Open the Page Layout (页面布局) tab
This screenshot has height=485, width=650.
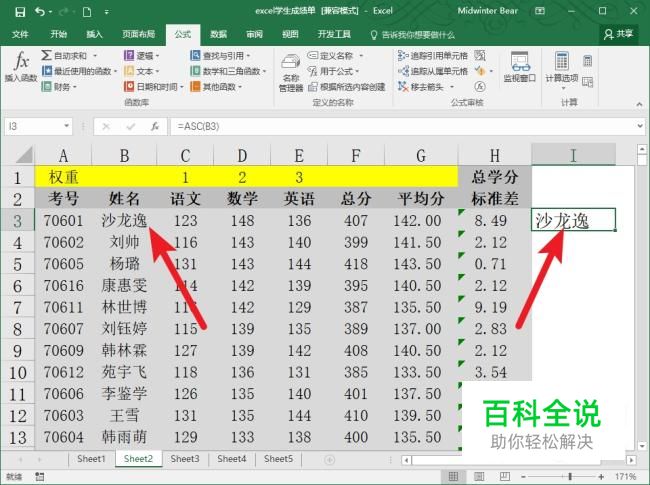tap(138, 34)
